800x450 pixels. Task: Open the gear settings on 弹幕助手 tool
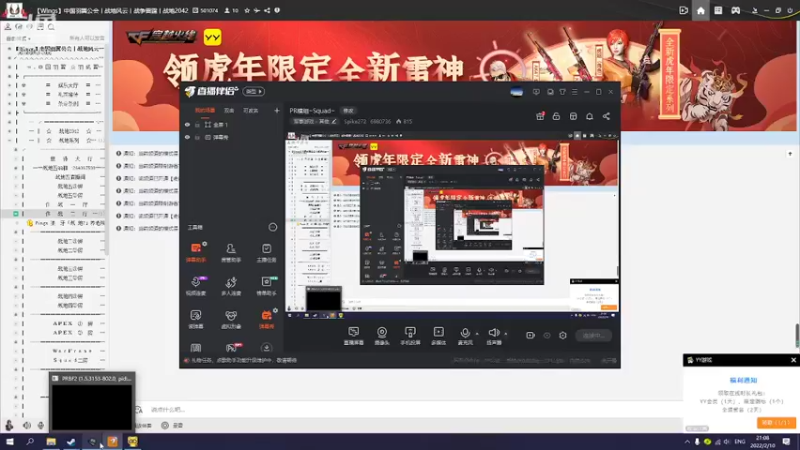[205, 244]
